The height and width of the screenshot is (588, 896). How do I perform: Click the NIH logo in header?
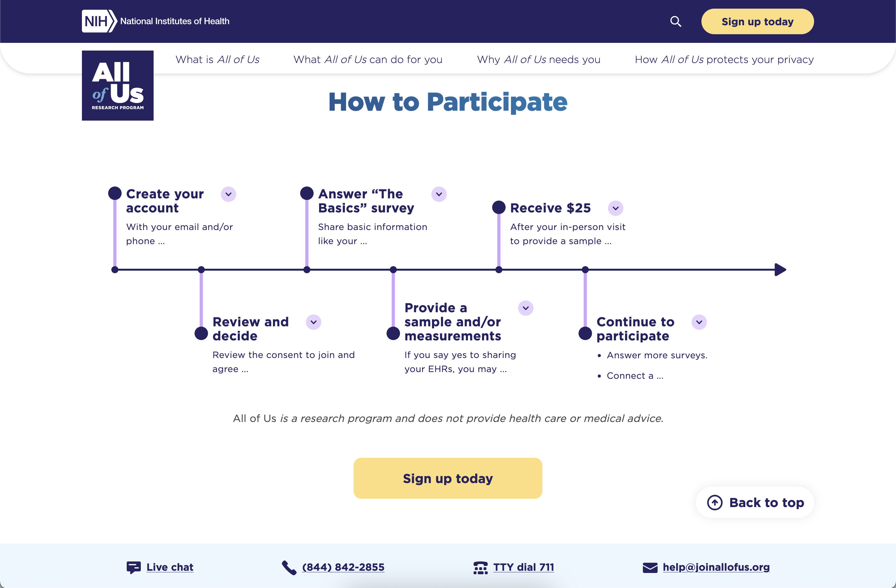(x=99, y=21)
